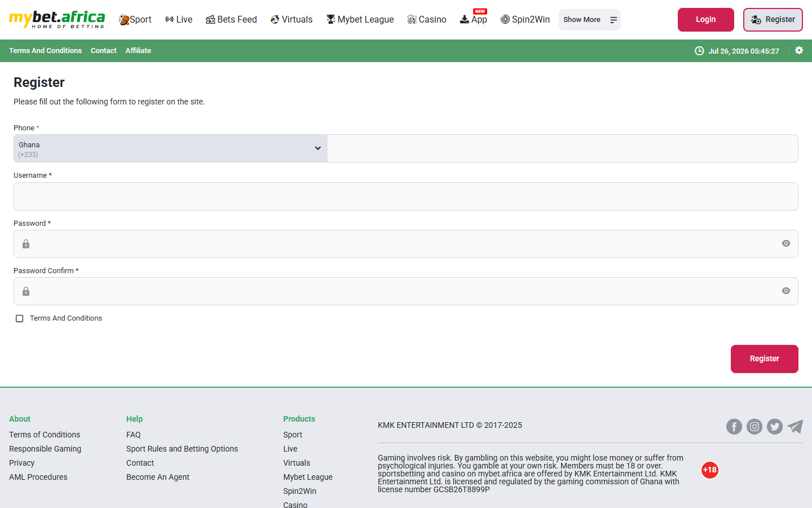Open the settings gear icon
This screenshot has height=508, width=812.
(799, 50)
